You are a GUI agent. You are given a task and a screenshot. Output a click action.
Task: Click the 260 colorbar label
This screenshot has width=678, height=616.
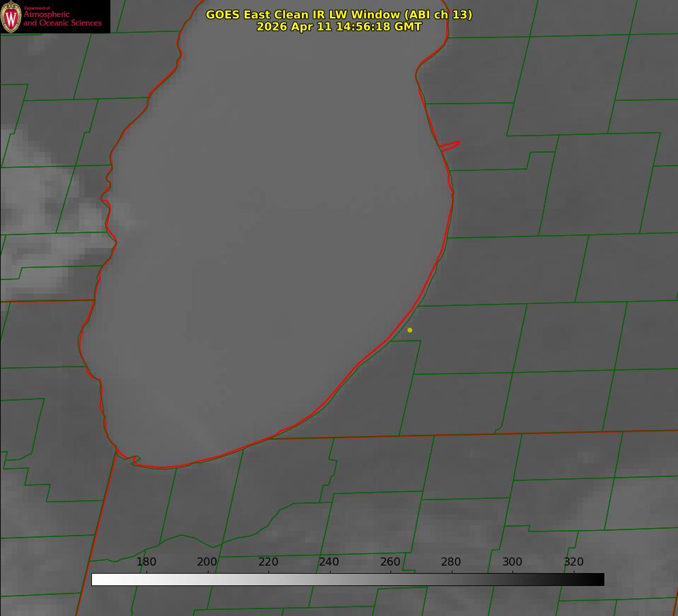390,561
